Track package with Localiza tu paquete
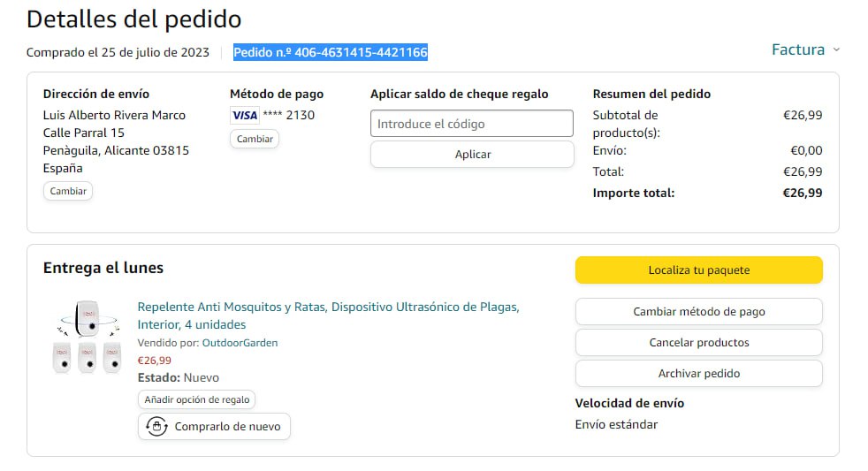The image size is (868, 471). click(698, 270)
